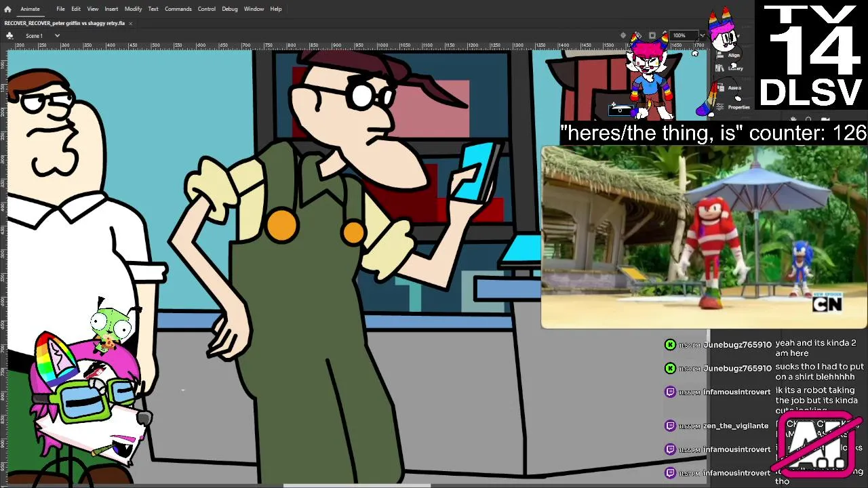The height and width of the screenshot is (488, 868).
Task: Click the message 'yeah and its kinda 2 am here'
Action: tap(816, 348)
